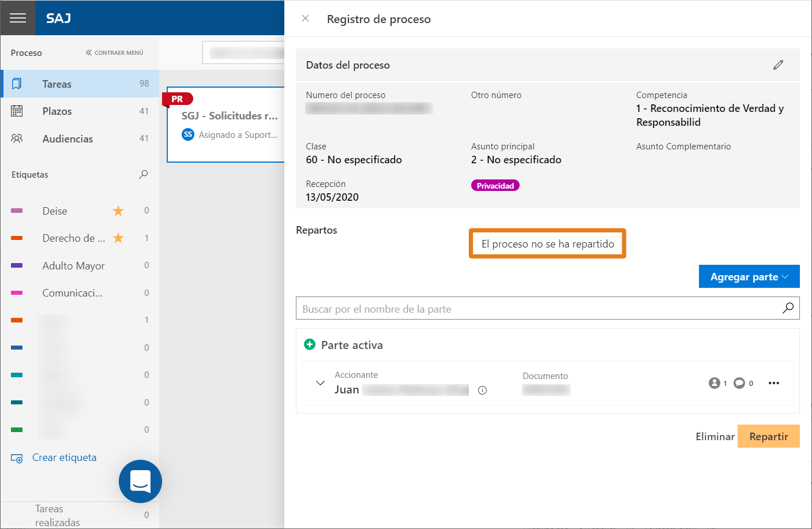Select the Deise label
Screen dimensions: 812x529
[55, 211]
